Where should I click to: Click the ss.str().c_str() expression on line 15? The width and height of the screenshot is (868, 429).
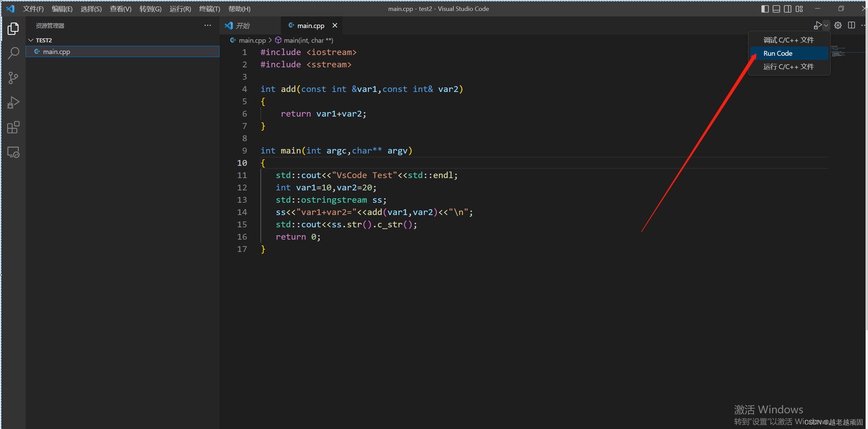pyautogui.click(x=372, y=225)
